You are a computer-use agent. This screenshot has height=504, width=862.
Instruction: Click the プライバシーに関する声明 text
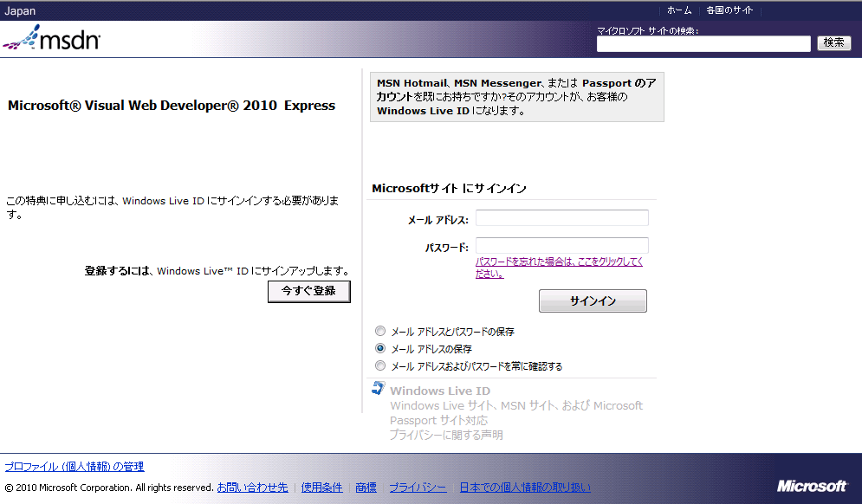(446, 436)
